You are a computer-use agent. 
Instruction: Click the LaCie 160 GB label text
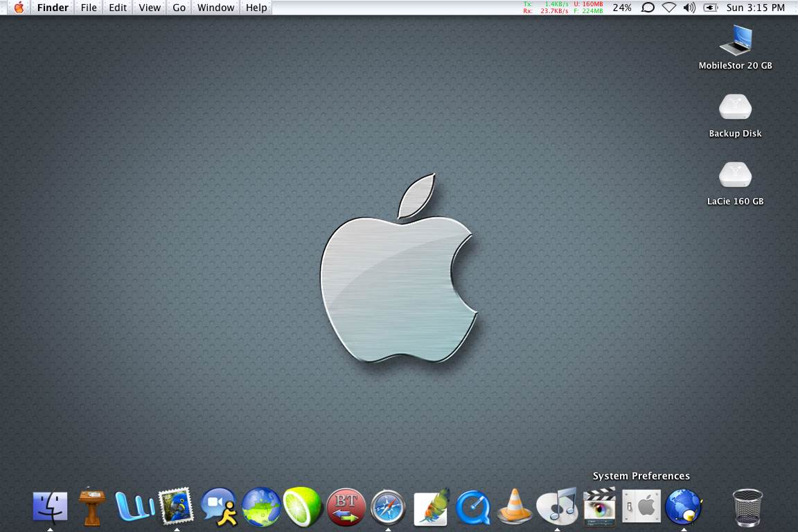tap(736, 201)
